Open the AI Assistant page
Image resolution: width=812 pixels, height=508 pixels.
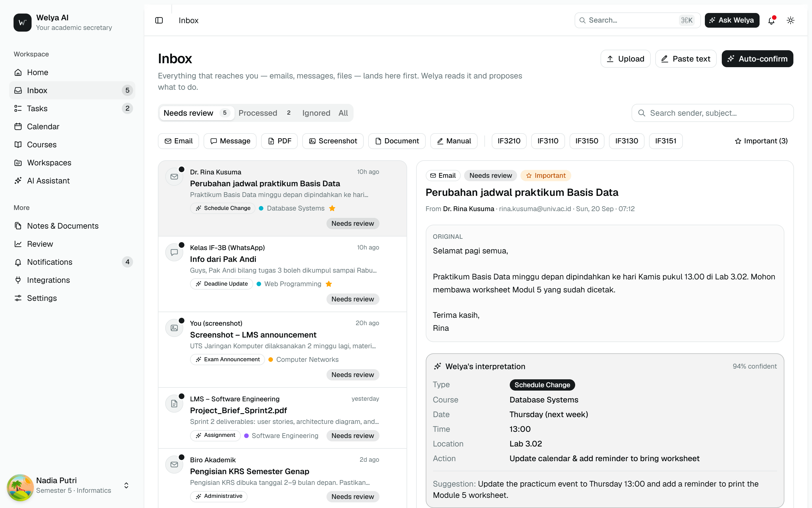[72, 181]
